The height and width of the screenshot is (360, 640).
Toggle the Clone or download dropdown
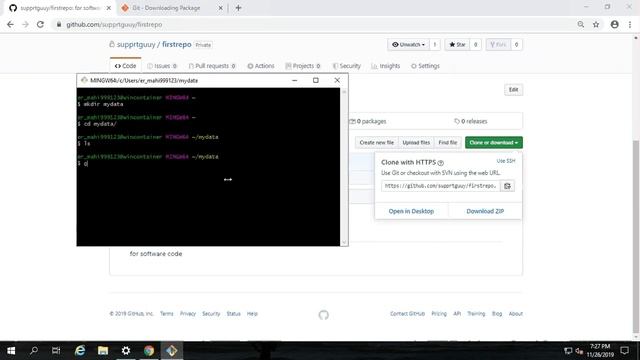click(493, 142)
